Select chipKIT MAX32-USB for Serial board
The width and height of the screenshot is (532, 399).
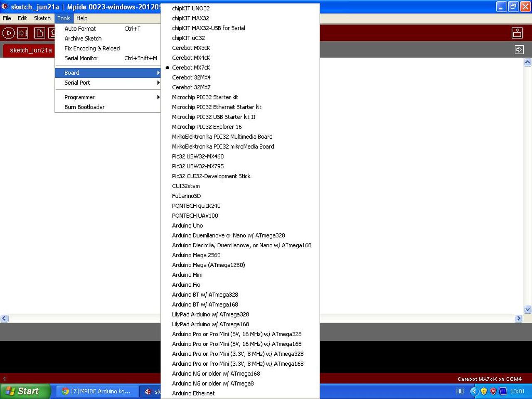click(x=240, y=28)
